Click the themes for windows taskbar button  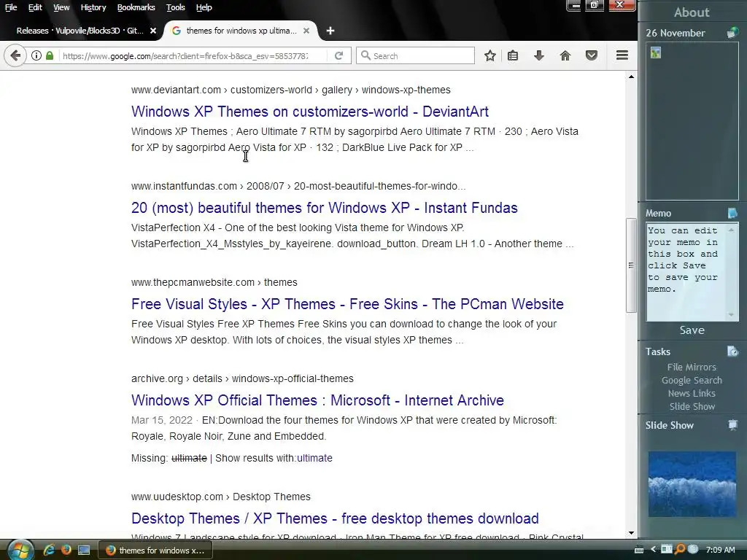pos(155,550)
